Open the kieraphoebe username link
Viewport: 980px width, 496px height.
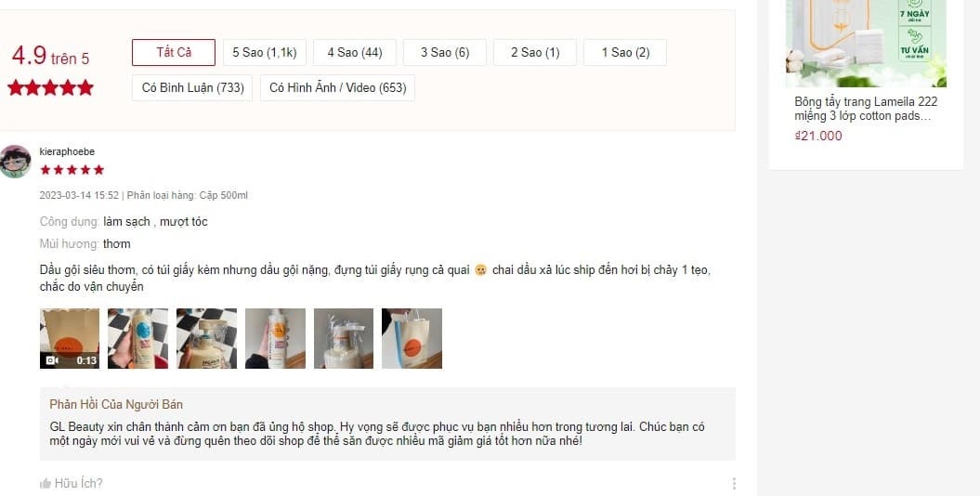(x=67, y=151)
